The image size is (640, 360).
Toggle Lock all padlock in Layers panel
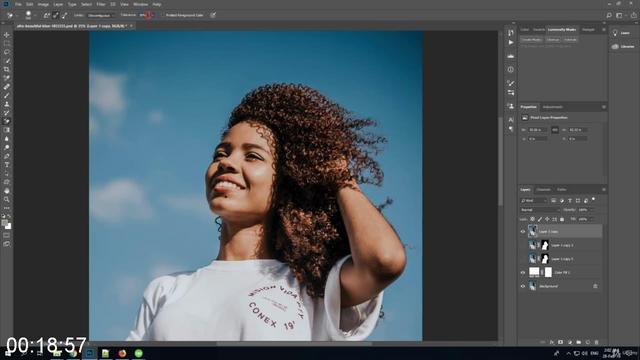pyautogui.click(x=562, y=219)
